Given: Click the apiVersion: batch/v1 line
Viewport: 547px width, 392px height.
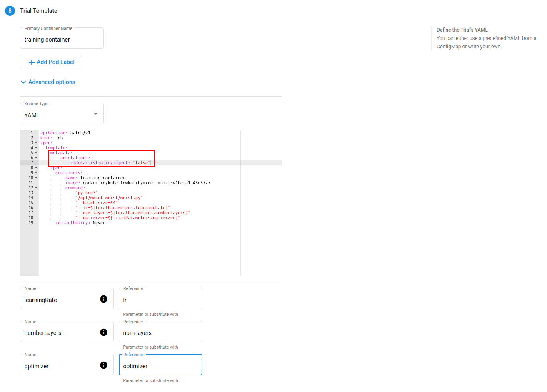Looking at the screenshot, I should [x=65, y=133].
